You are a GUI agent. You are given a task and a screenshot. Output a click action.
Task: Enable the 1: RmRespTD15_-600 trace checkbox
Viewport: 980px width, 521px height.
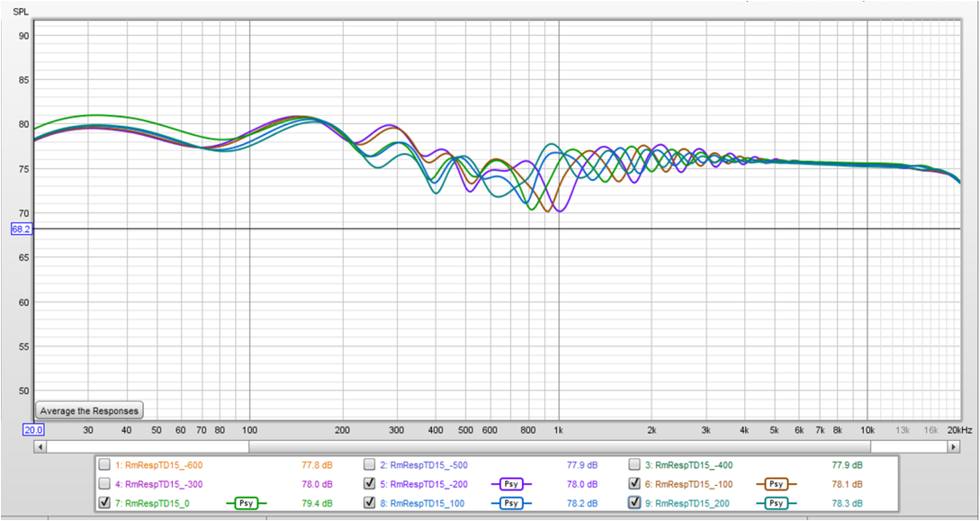(105, 464)
